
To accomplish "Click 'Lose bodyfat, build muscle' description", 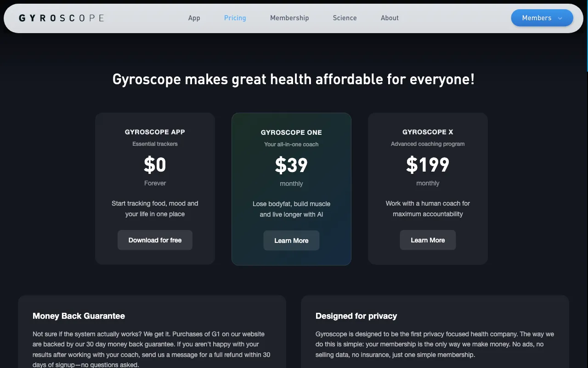I will [x=291, y=209].
